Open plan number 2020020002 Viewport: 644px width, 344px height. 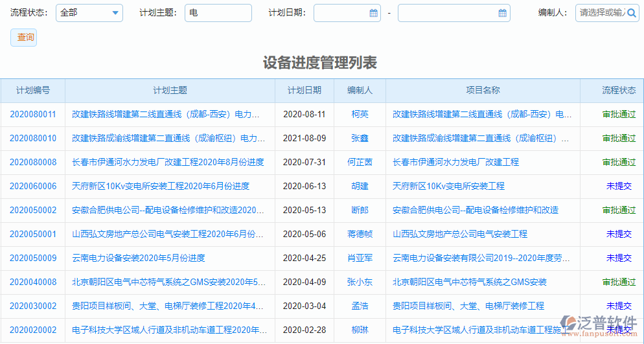tap(33, 330)
